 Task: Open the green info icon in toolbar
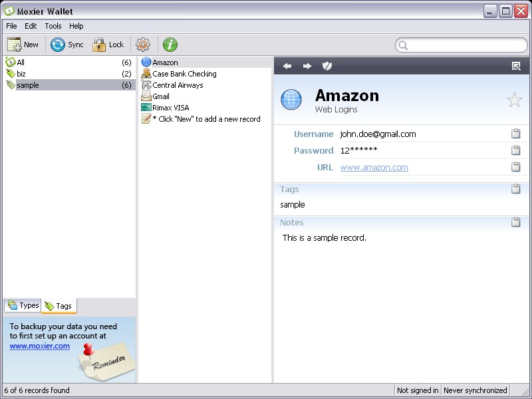tap(170, 45)
